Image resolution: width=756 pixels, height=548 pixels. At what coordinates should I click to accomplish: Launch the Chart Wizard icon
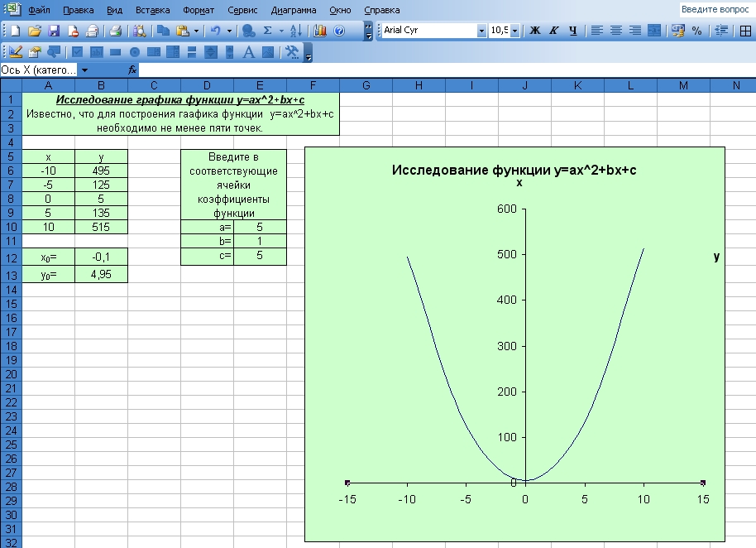tap(320, 31)
